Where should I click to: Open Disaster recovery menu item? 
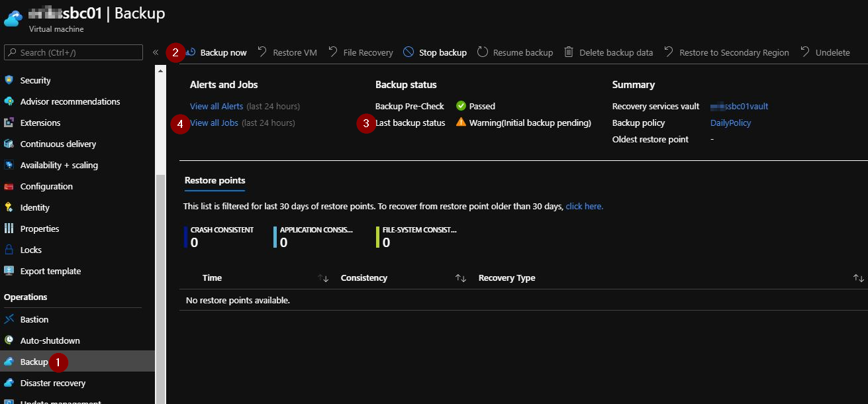point(52,383)
